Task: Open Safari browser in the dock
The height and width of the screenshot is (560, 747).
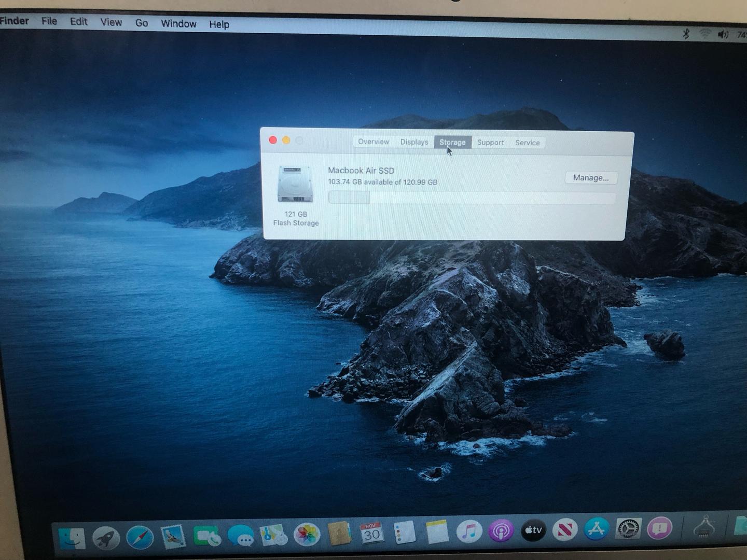Action: 140,537
